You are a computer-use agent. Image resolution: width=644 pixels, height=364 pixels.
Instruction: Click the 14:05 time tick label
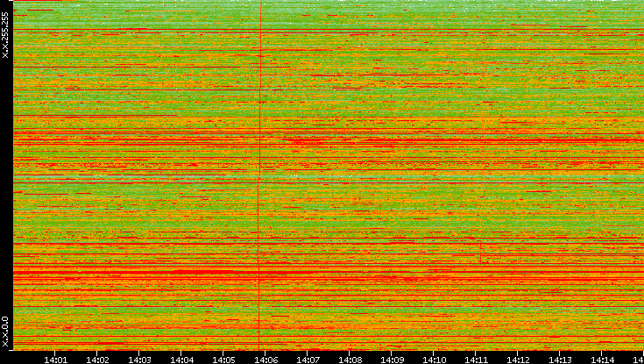223,360
